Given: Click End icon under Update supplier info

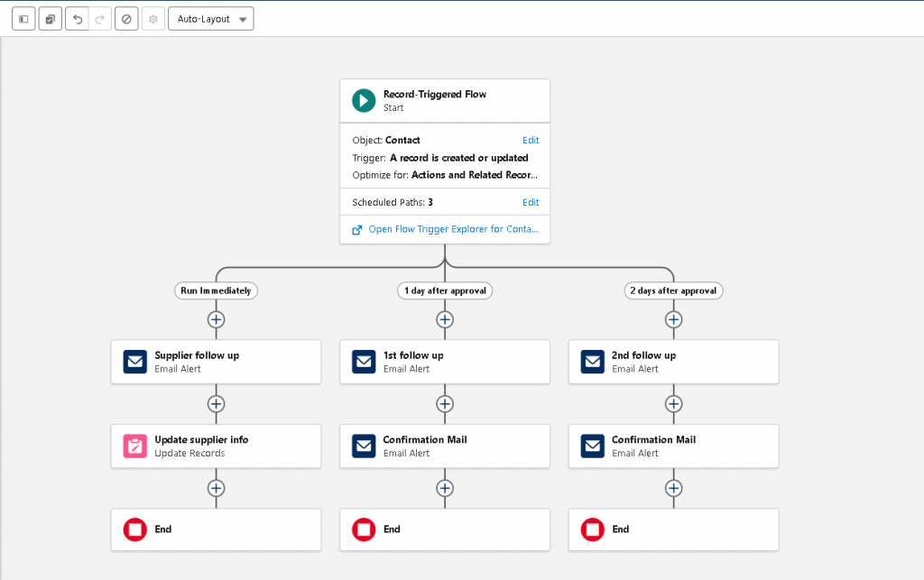Looking at the screenshot, I should (x=134, y=529).
